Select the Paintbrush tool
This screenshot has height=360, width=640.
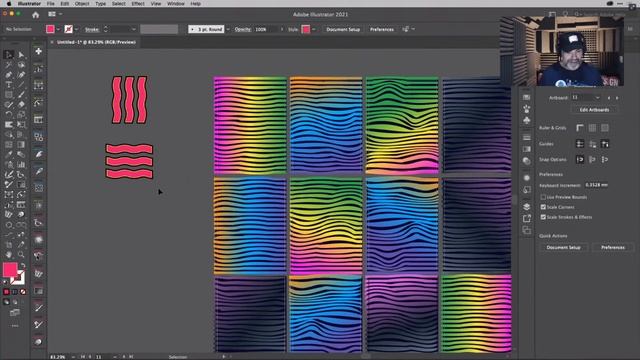(21, 94)
